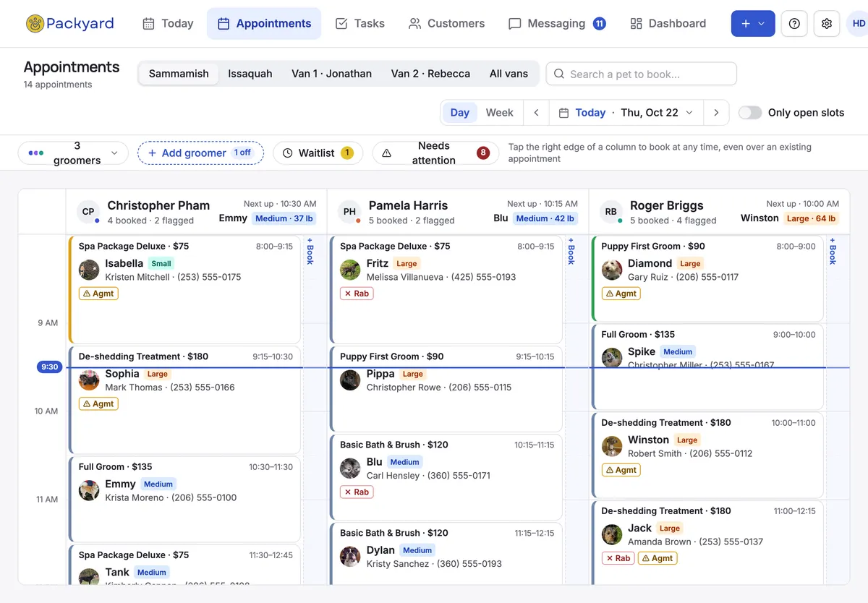
Task: Click the Agmt flag on Isabella's appointment
Action: (x=98, y=294)
